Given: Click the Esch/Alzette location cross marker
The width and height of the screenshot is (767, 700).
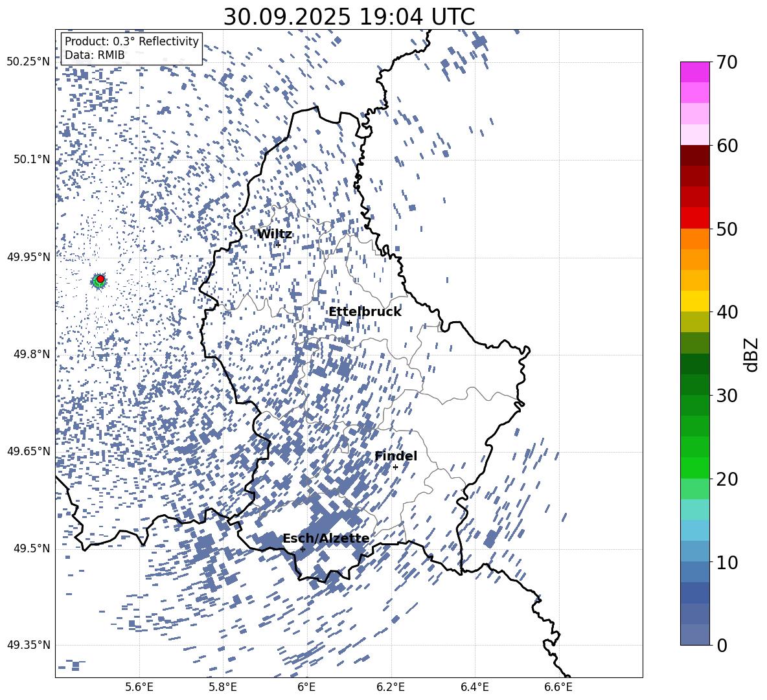Looking at the screenshot, I should point(303,549).
